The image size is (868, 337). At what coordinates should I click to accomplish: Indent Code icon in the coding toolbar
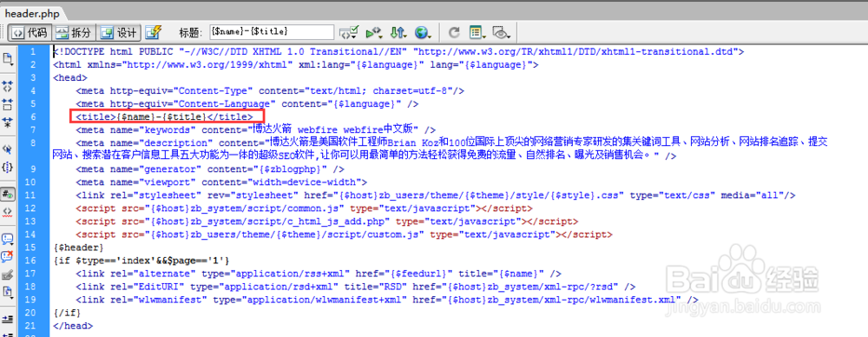[8, 320]
